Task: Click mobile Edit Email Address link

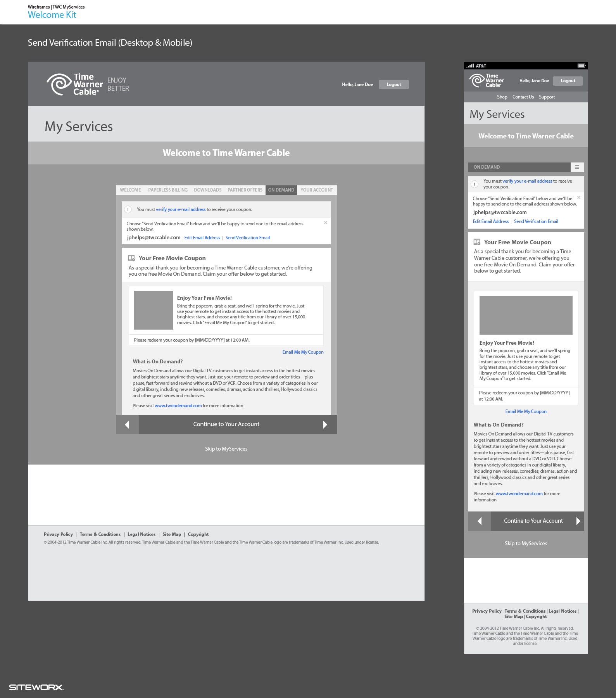Action: point(490,221)
